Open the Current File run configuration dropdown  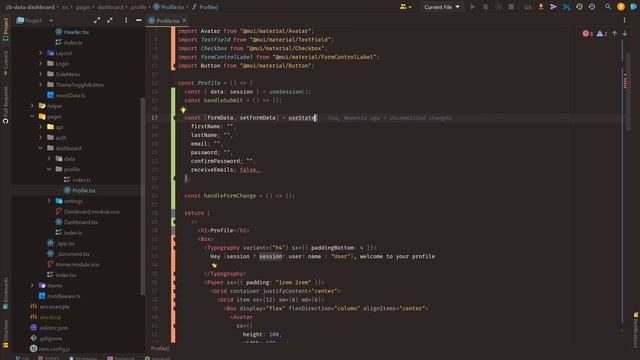[442, 7]
